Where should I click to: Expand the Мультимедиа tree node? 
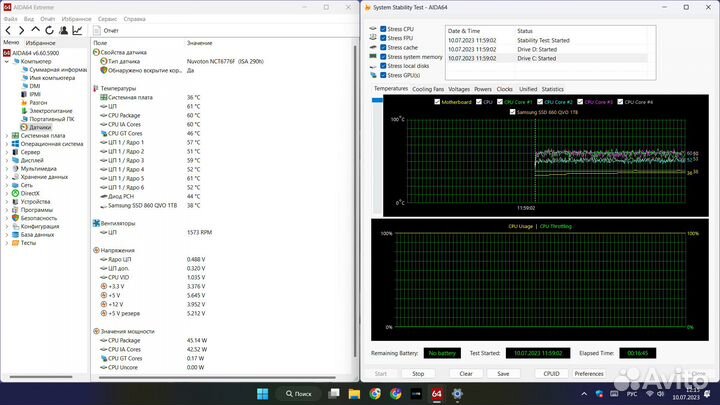pos(7,169)
